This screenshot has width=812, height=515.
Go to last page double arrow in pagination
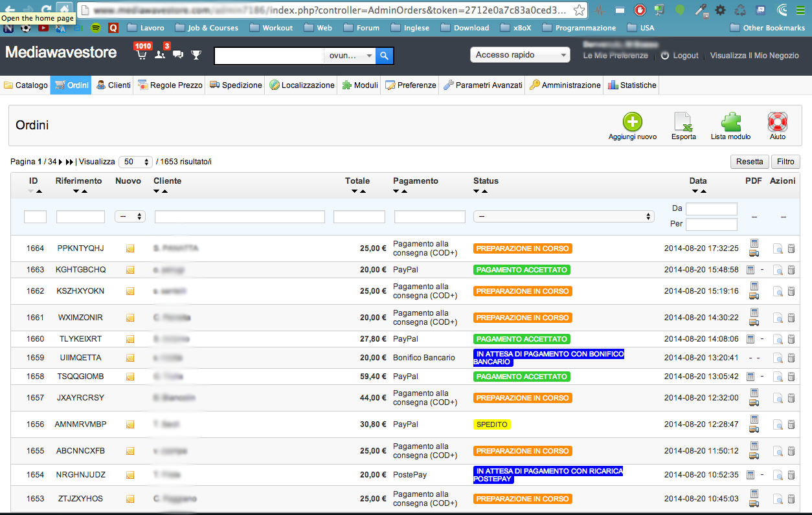coord(69,162)
